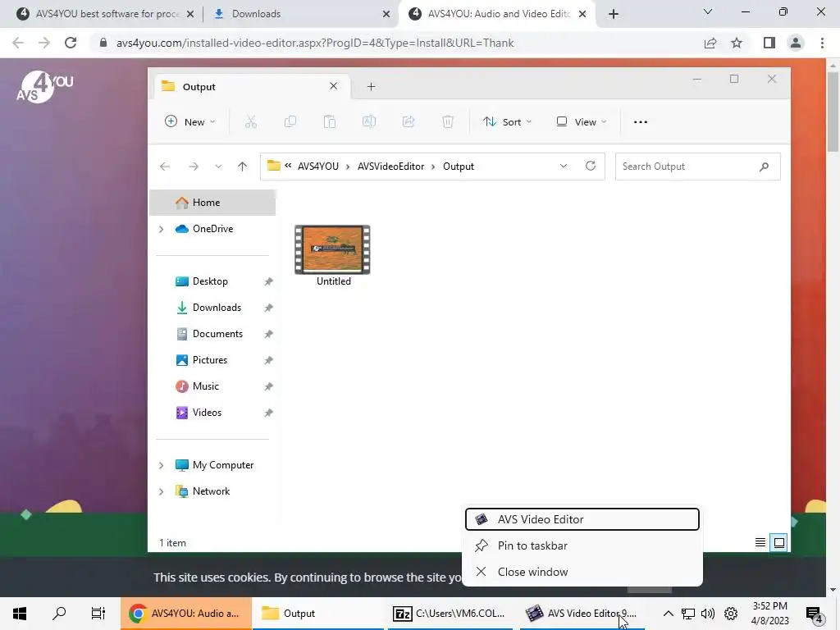Open the volume speaker tray icon
Viewport: 840px width, 630px height.
708,614
